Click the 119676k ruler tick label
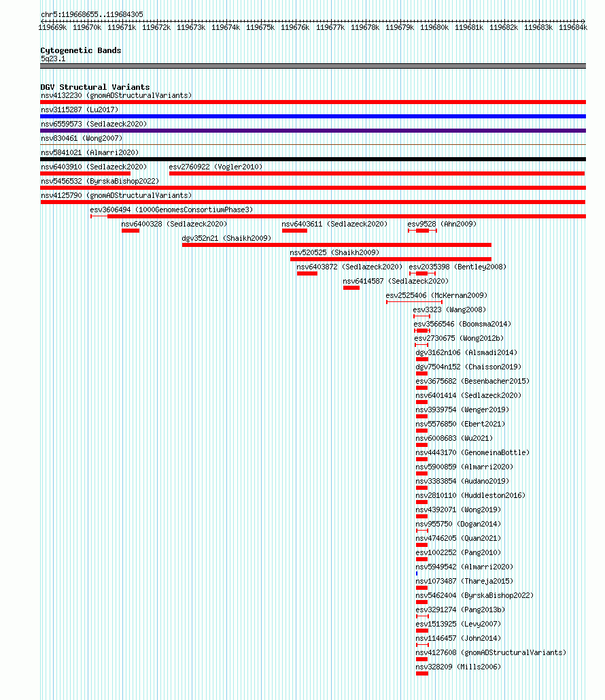The height and width of the screenshot is (700, 605). pyautogui.click(x=295, y=27)
